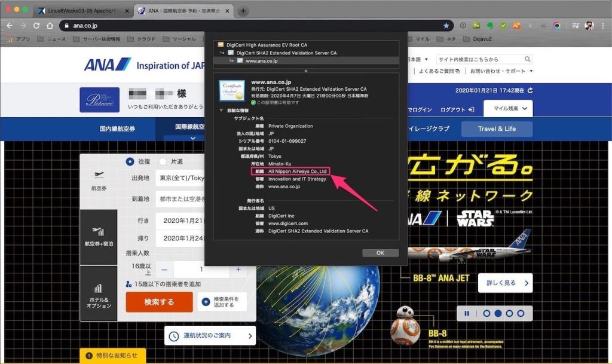The width and height of the screenshot is (612, 364).
Task: Open the Travel & Life menu
Action: pos(496,129)
